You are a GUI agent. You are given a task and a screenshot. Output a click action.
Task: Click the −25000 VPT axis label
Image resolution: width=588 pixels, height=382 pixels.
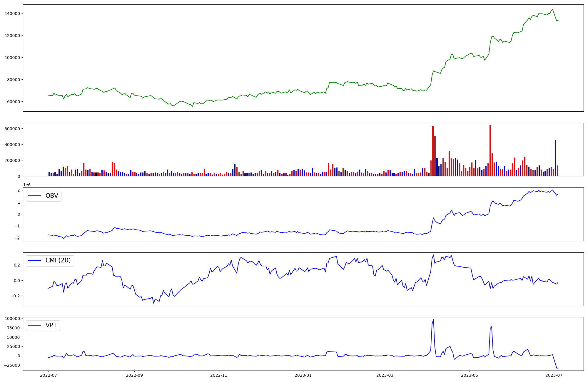tap(12, 365)
